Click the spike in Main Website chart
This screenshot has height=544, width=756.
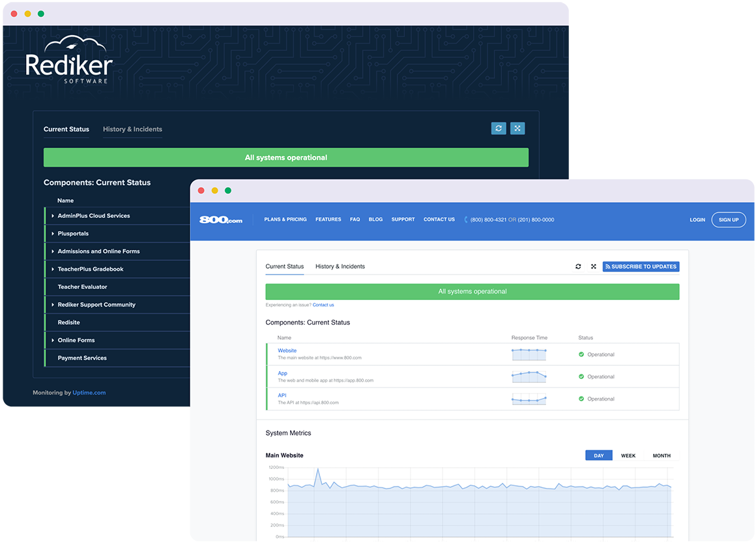[x=318, y=470]
